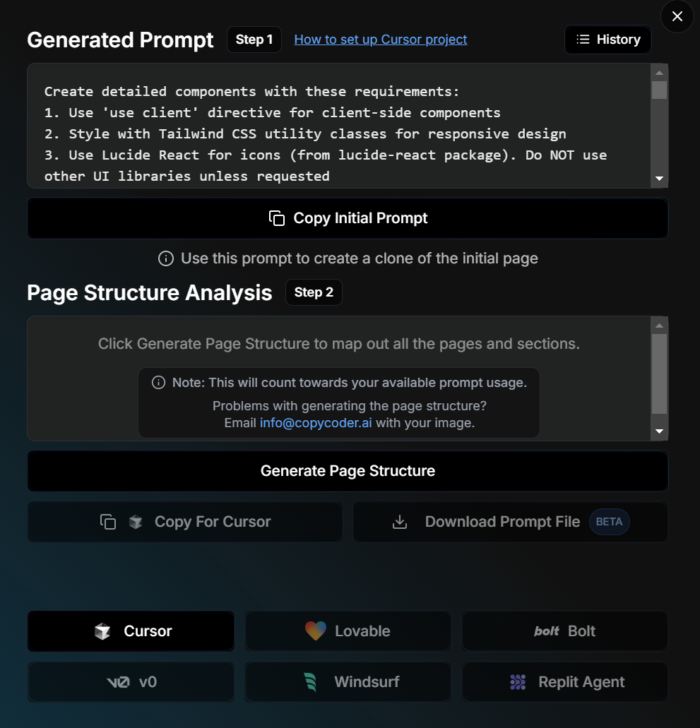Click the v0 logo icon
Image resolution: width=700 pixels, height=728 pixels.
118,682
